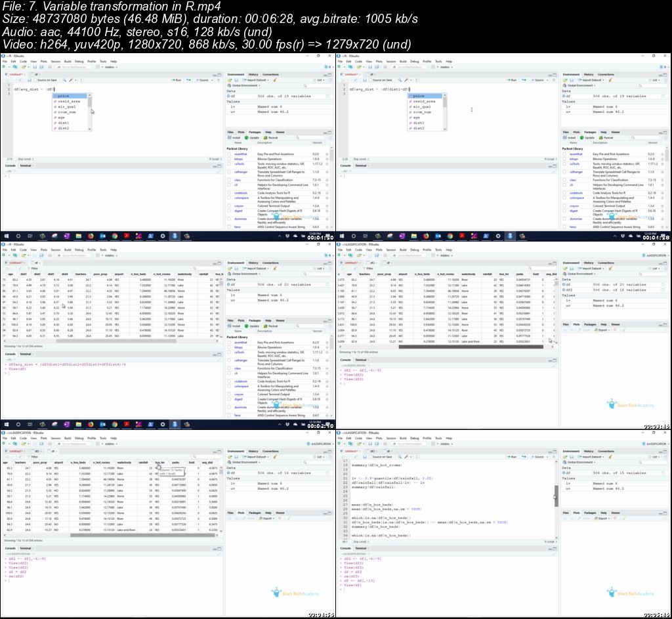Check the crayon package box in 00:01:28 frame
The width and height of the screenshot is (672, 619).
(565, 206)
